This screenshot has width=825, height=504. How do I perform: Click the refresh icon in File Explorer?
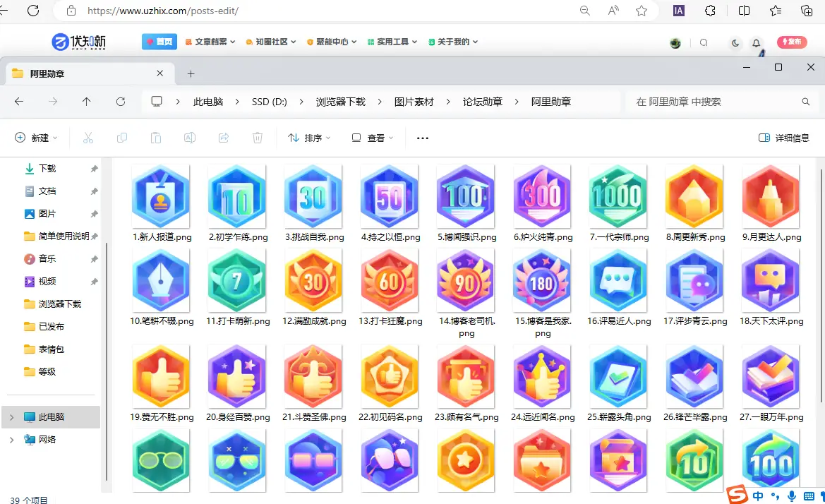click(121, 102)
